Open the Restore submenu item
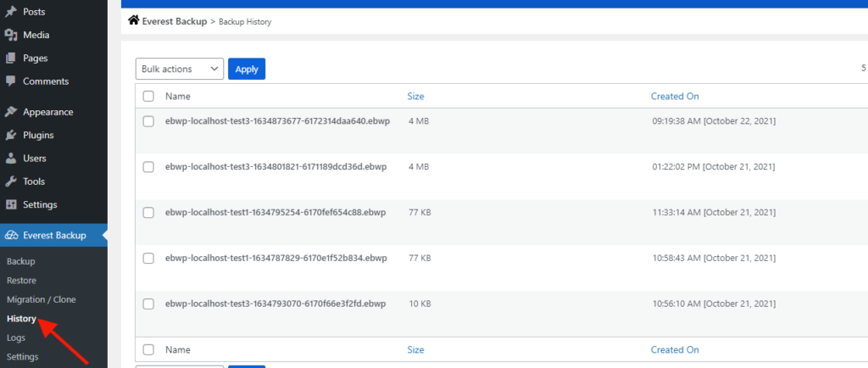This screenshot has width=868, height=368. point(21,281)
